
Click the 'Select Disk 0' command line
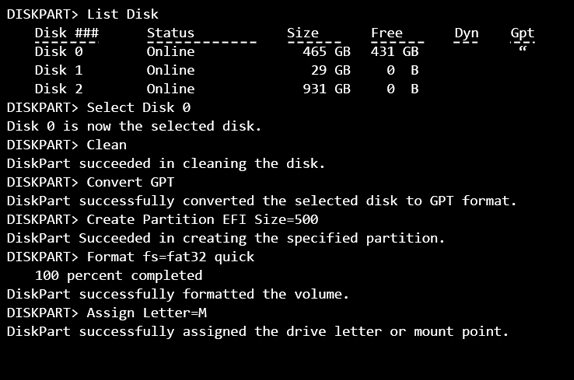click(x=138, y=108)
